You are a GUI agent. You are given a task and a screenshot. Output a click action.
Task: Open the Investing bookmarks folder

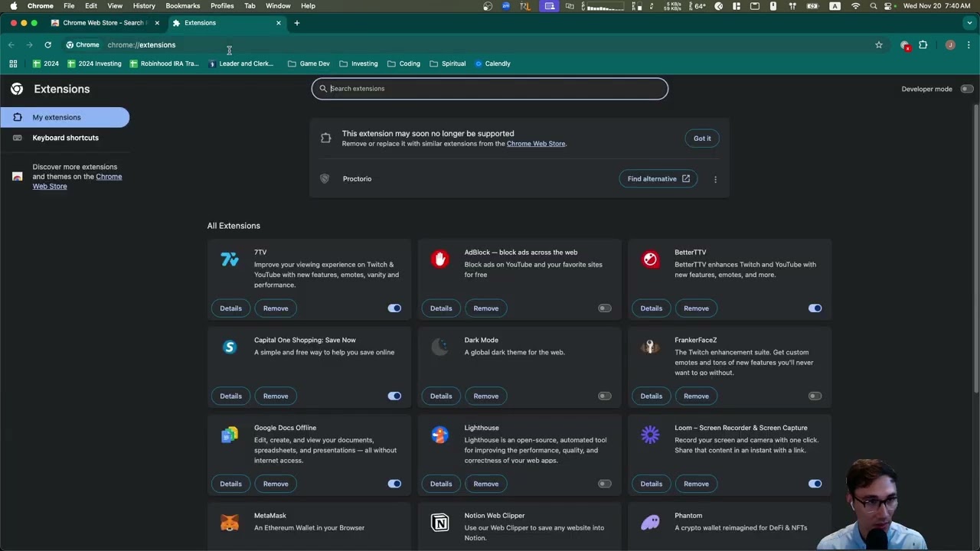pos(358,64)
